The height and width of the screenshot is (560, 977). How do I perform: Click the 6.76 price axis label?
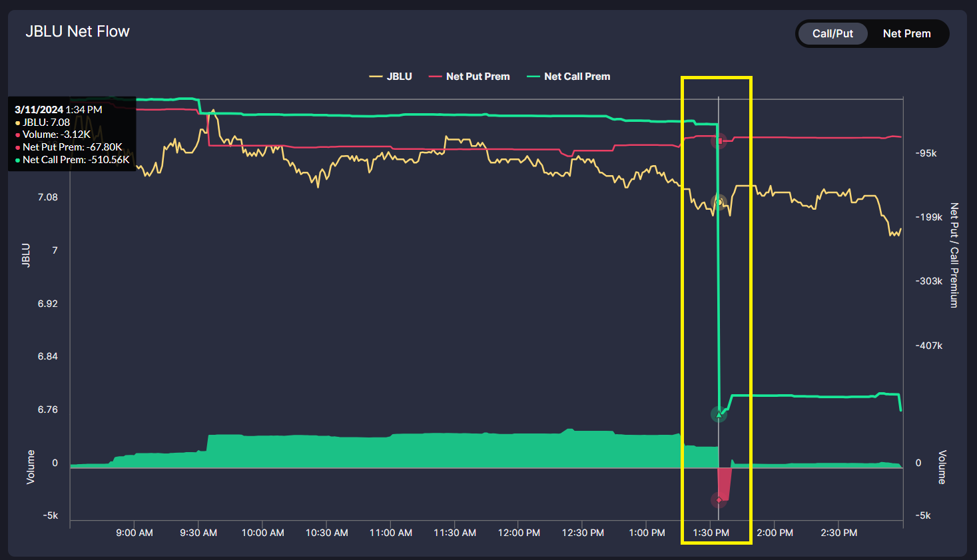47,410
